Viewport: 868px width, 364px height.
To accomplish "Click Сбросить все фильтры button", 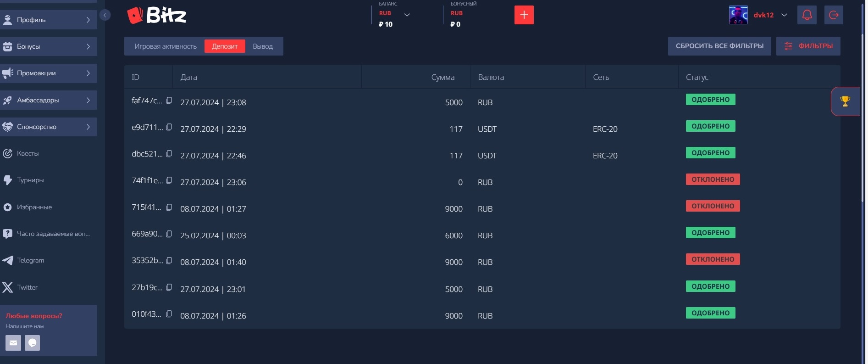I will pyautogui.click(x=719, y=46).
